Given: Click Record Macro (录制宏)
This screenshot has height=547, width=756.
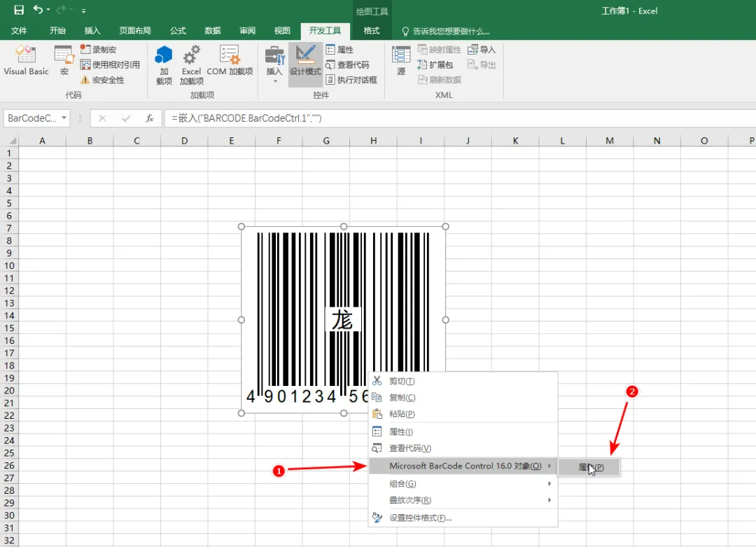Looking at the screenshot, I should point(99,49).
